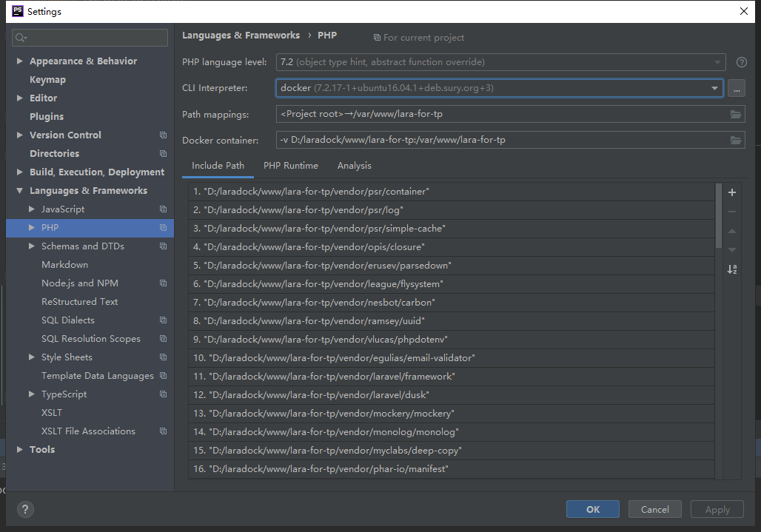Expand the JavaScript subsection arrow
761x532 pixels.
[32, 209]
